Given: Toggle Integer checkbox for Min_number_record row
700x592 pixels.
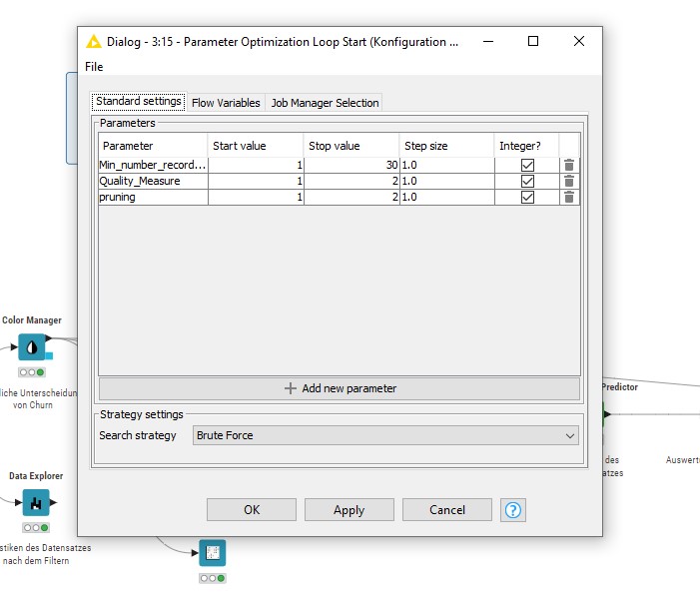Looking at the screenshot, I should click(x=527, y=165).
